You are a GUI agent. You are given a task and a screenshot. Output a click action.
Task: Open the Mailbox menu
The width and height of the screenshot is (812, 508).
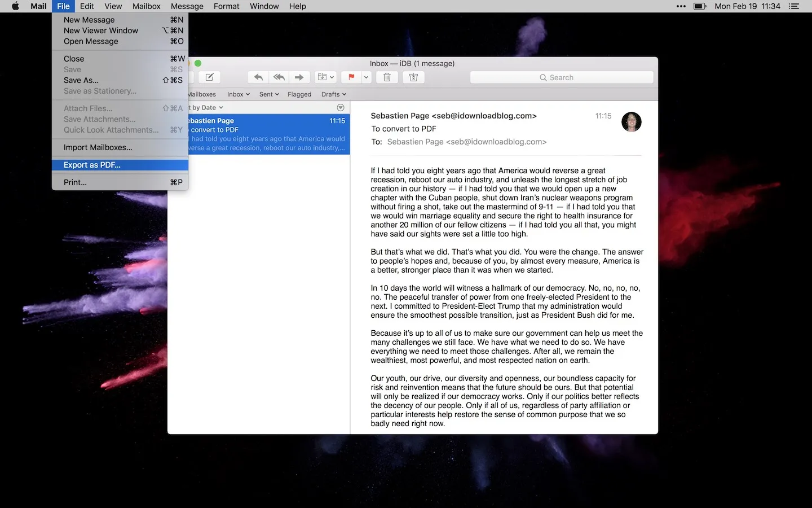coord(146,6)
